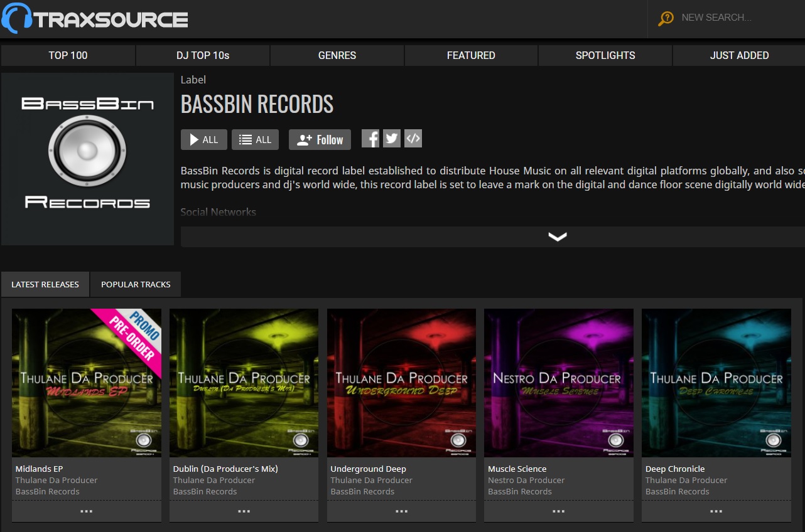Expand more options for Dublin release
Image resolution: width=805 pixels, height=532 pixels.
(x=244, y=511)
